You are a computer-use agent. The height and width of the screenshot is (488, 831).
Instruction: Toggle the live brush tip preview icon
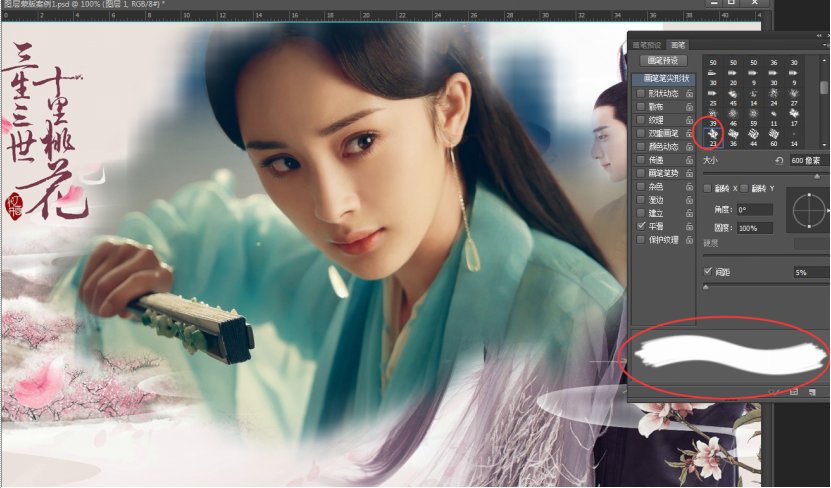pos(774,392)
